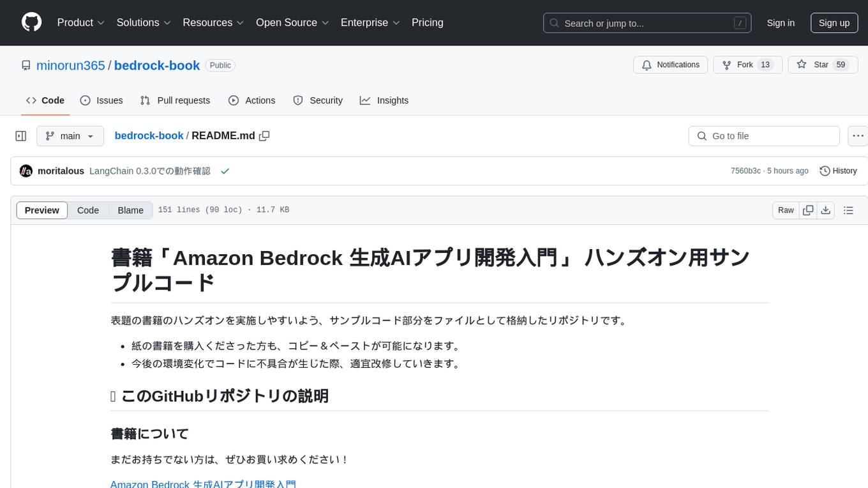Open commit 7560b3c
This screenshot has width=868, height=488.
(745, 171)
